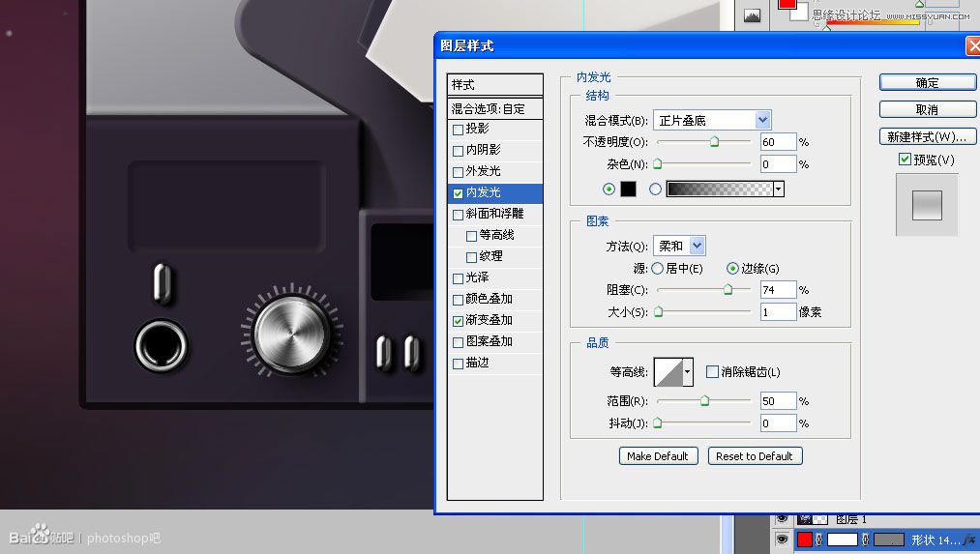Open 混合模式 blend mode dropdown

pos(712,120)
